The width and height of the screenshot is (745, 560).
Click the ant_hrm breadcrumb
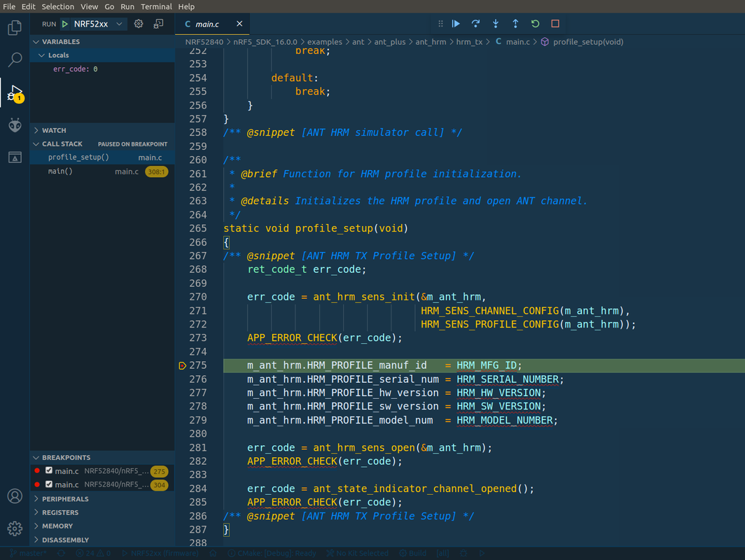click(x=431, y=42)
